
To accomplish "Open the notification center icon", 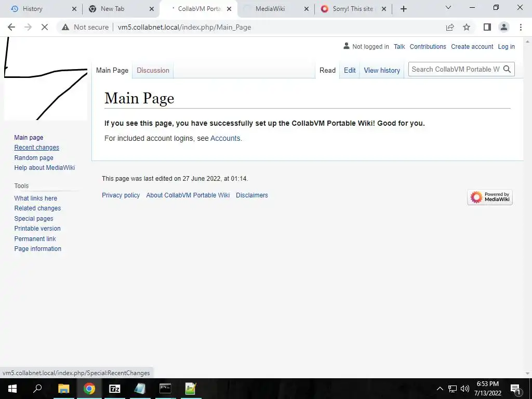I will [x=515, y=389].
